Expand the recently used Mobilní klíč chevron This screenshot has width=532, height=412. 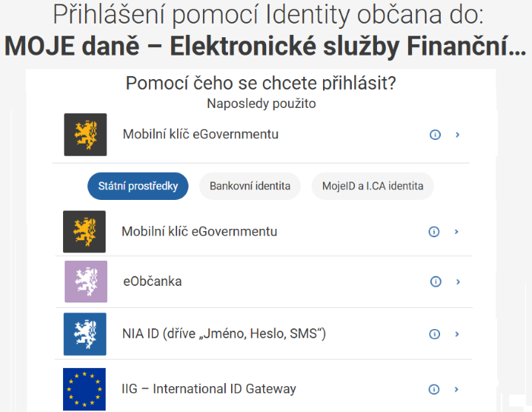click(458, 135)
